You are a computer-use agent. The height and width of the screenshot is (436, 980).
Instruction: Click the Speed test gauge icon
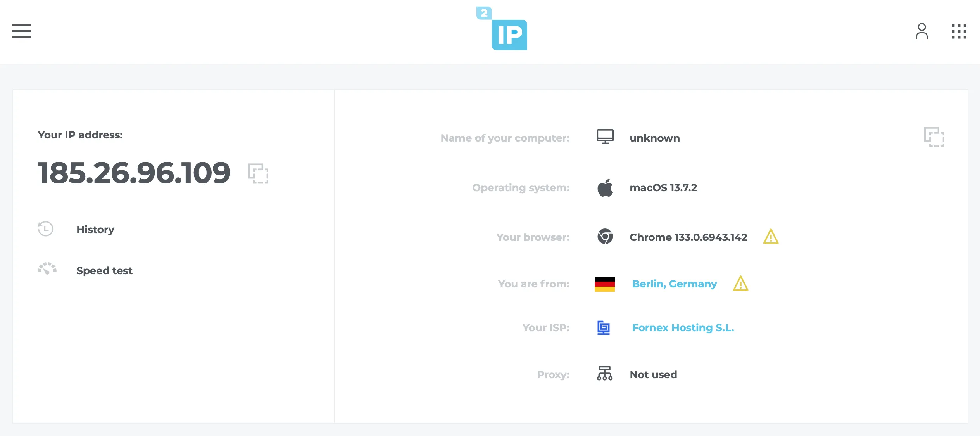click(x=47, y=268)
